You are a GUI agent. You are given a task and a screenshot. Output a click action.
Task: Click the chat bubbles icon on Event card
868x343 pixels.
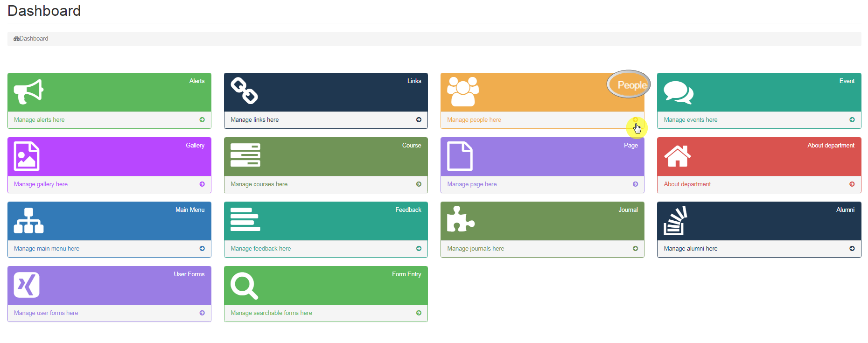(x=678, y=92)
